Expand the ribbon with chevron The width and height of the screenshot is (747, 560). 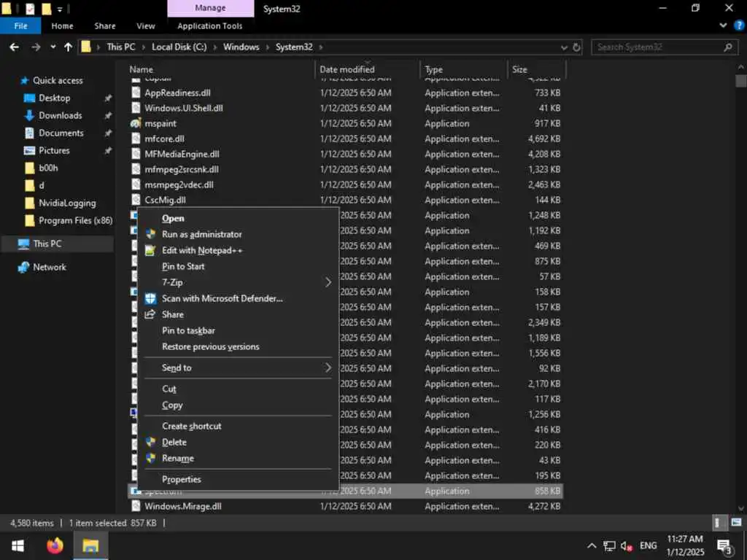click(x=723, y=26)
